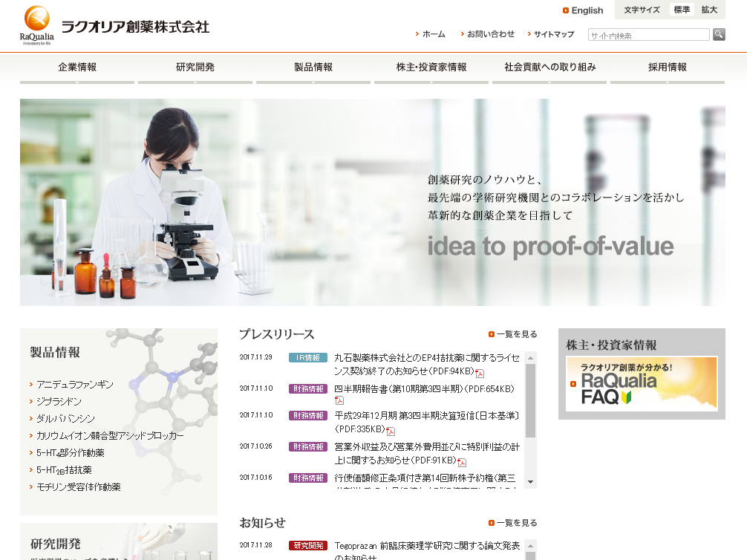Image resolution: width=747 pixels, height=560 pixels.
Task: Open the 四半期報告書(第10期第3四半期) release
Action: click(425, 389)
